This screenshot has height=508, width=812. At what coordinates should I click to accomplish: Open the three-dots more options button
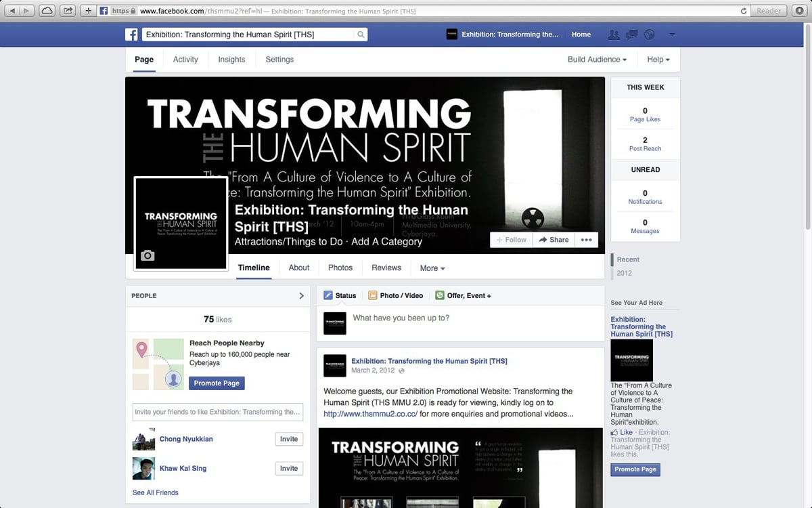coord(586,240)
